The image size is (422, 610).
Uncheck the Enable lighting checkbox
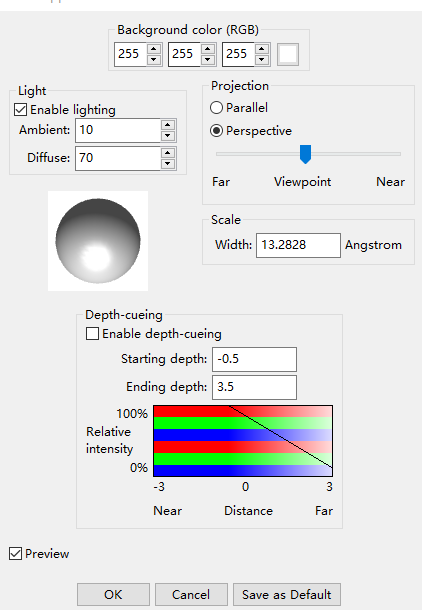click(20, 110)
